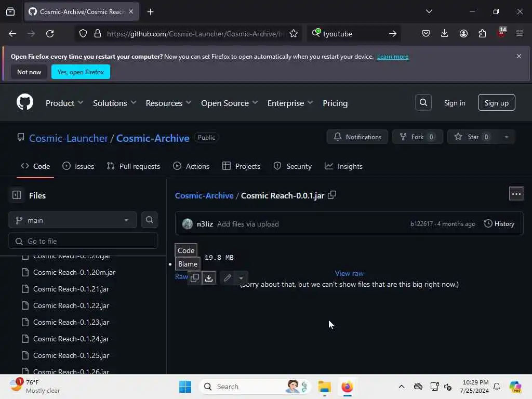Go back to previous page
Viewport: 532px width, 399px height.
[x=12, y=34]
